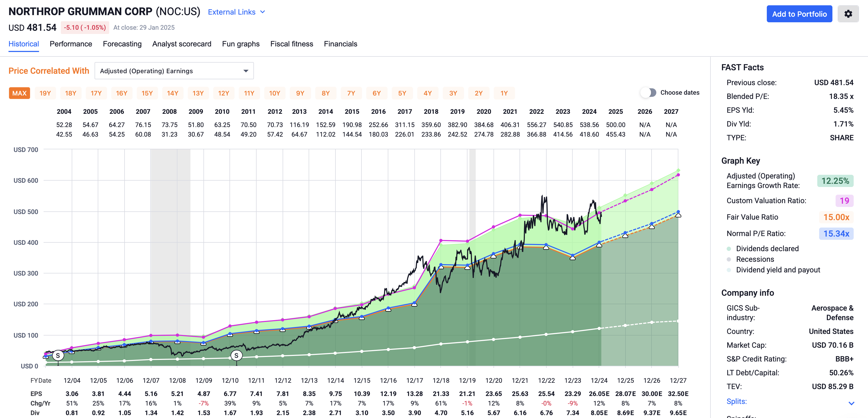The height and width of the screenshot is (418, 868).
Task: Open the Analyst scorecard view
Action: [x=182, y=44]
